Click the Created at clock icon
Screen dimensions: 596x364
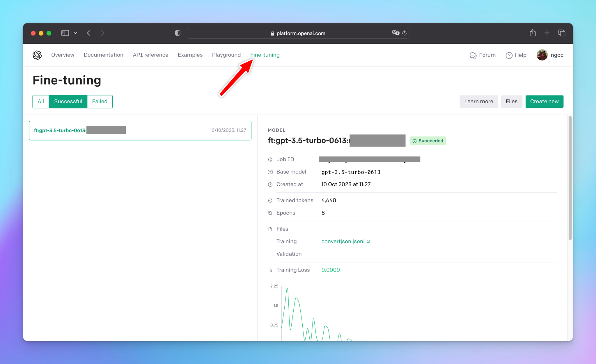[270, 184]
